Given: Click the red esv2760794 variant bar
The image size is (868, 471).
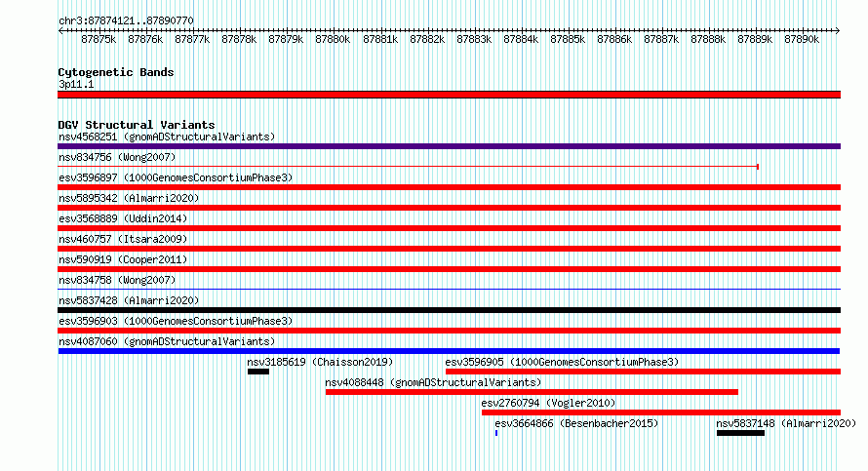Looking at the screenshot, I should (661, 412).
